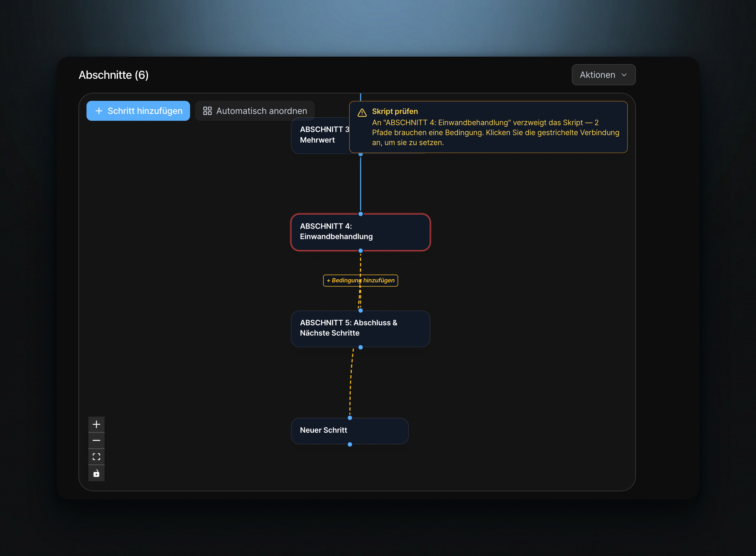The width and height of the screenshot is (756, 556).
Task: Select the ABSCHNITT 5: Abschluss & Nächste Schritte node
Action: click(x=361, y=329)
